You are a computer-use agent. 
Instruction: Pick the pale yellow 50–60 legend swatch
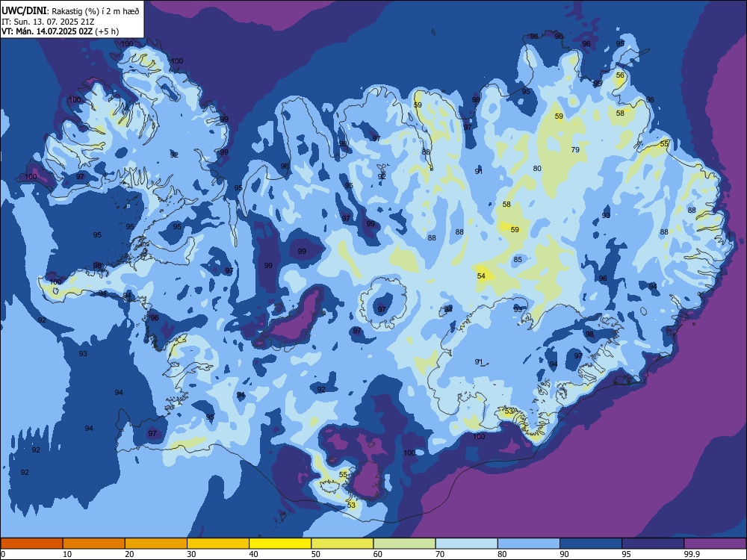[x=342, y=544]
